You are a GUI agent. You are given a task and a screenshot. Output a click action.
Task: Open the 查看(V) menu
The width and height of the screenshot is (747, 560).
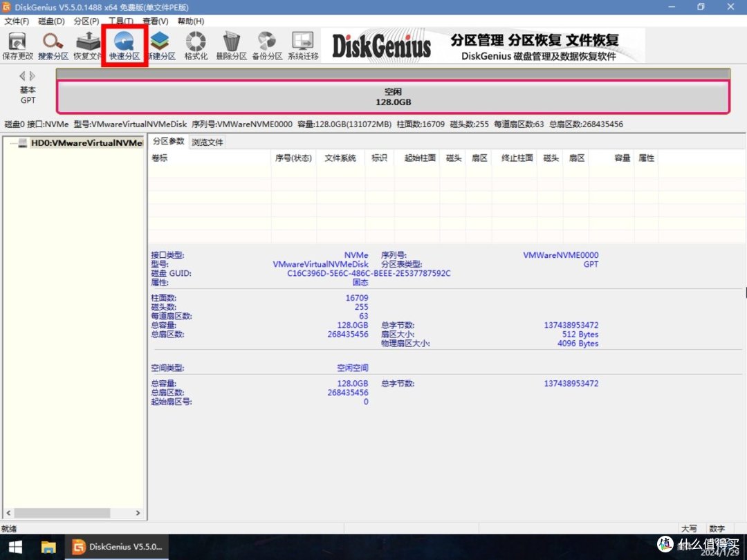156,21
